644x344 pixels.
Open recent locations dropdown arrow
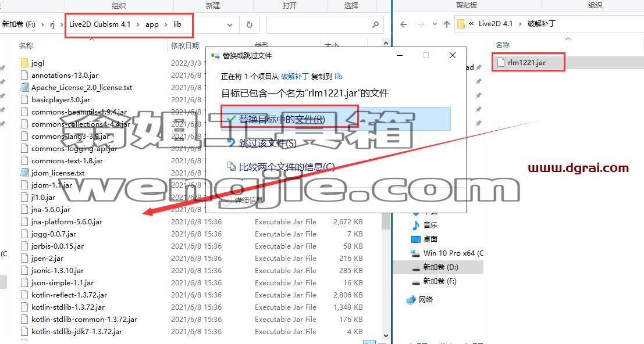pyautogui.click(x=435, y=24)
